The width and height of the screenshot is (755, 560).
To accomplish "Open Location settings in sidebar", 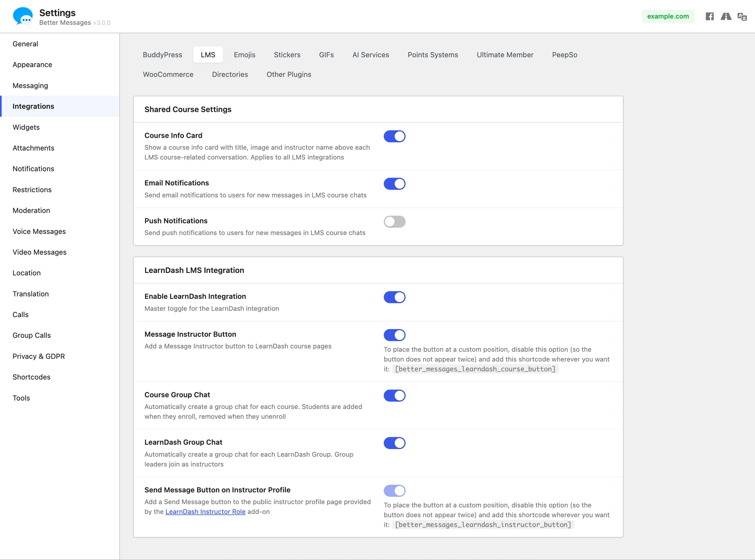I will [x=60, y=273].
